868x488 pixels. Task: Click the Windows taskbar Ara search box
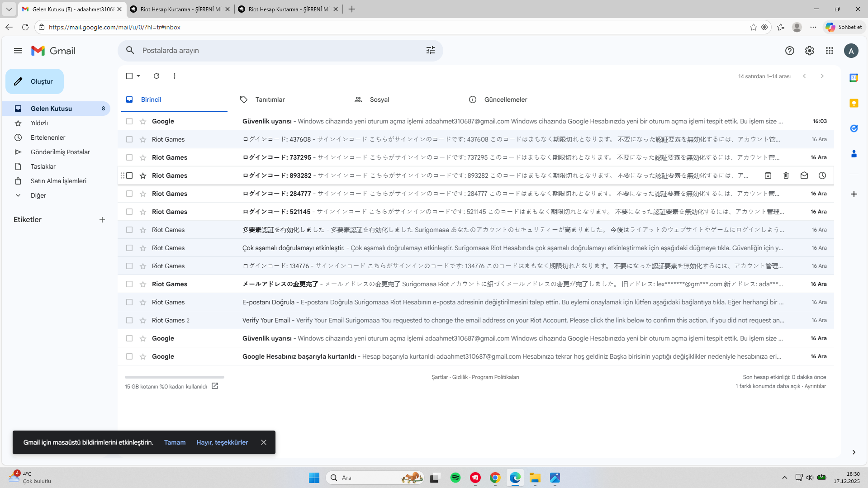[375, 478]
